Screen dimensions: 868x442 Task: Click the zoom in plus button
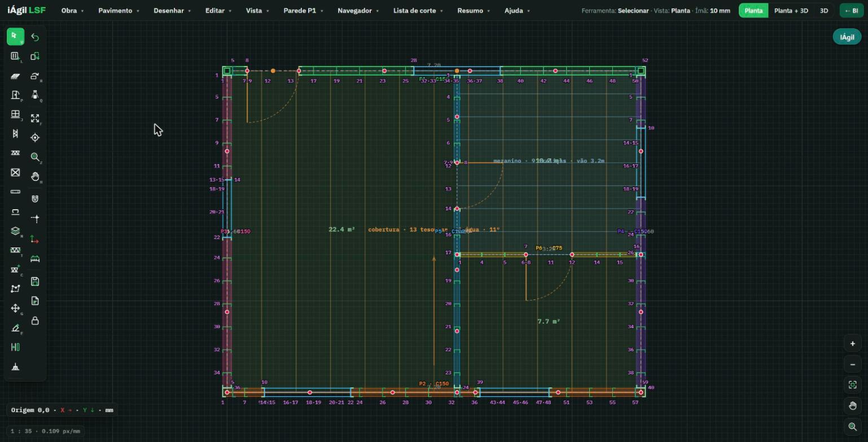click(x=853, y=344)
